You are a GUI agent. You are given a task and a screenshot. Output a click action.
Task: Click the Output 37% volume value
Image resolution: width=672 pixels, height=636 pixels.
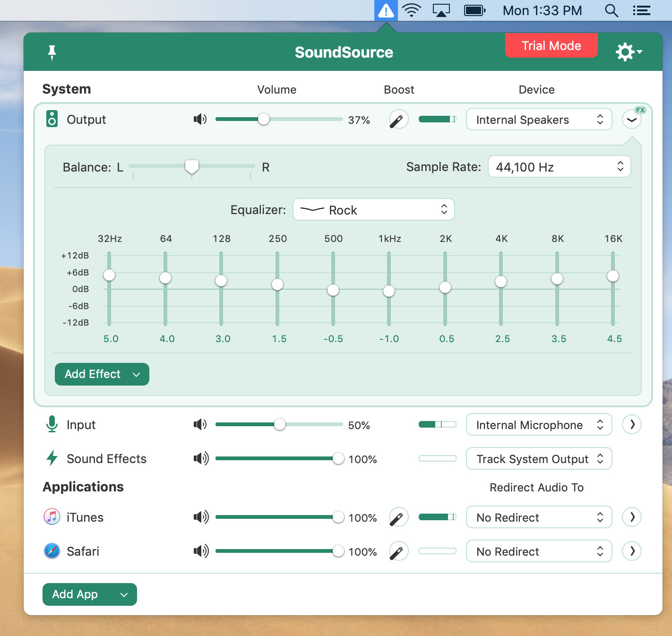tap(359, 120)
